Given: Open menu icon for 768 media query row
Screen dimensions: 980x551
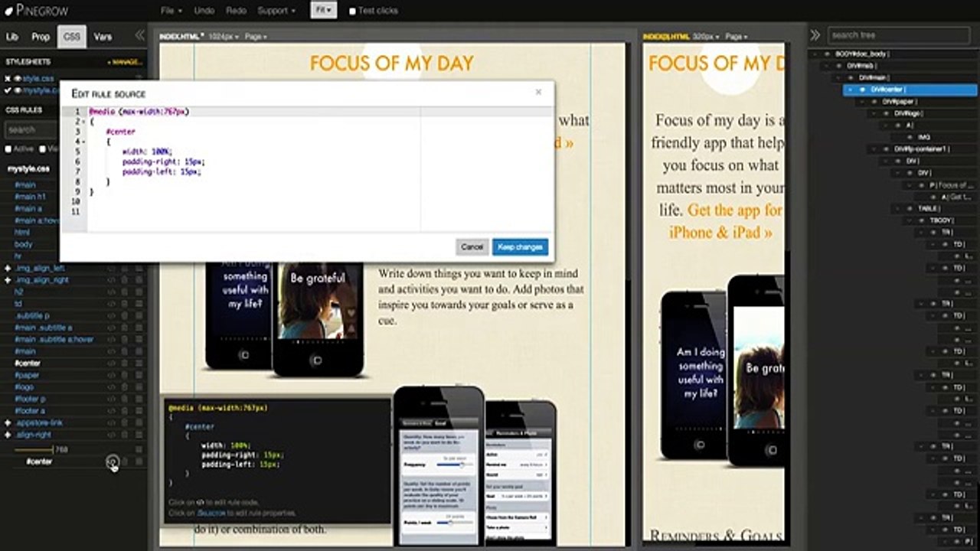Looking at the screenshot, I should tap(139, 449).
